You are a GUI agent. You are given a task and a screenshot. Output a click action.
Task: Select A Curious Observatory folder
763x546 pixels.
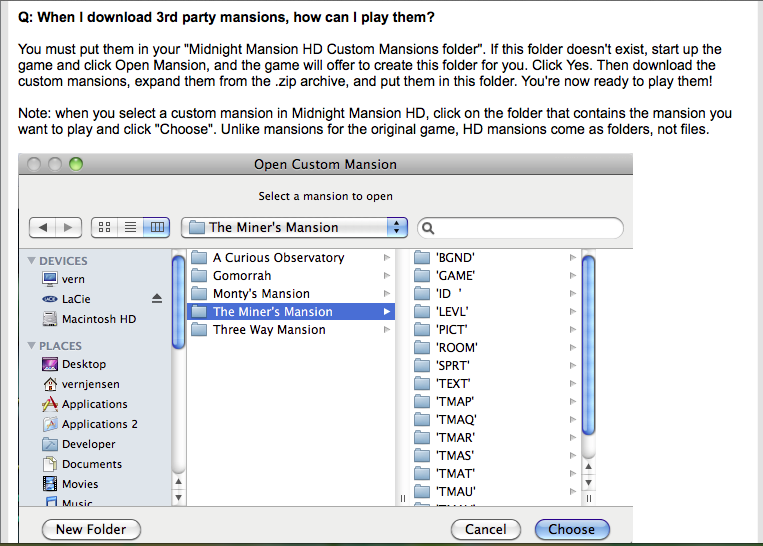point(278,258)
